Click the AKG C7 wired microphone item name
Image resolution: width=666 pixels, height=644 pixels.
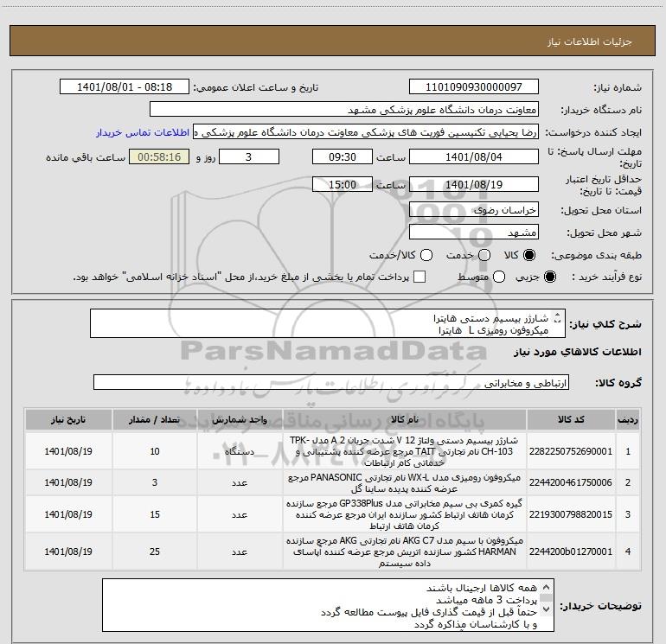click(x=405, y=552)
